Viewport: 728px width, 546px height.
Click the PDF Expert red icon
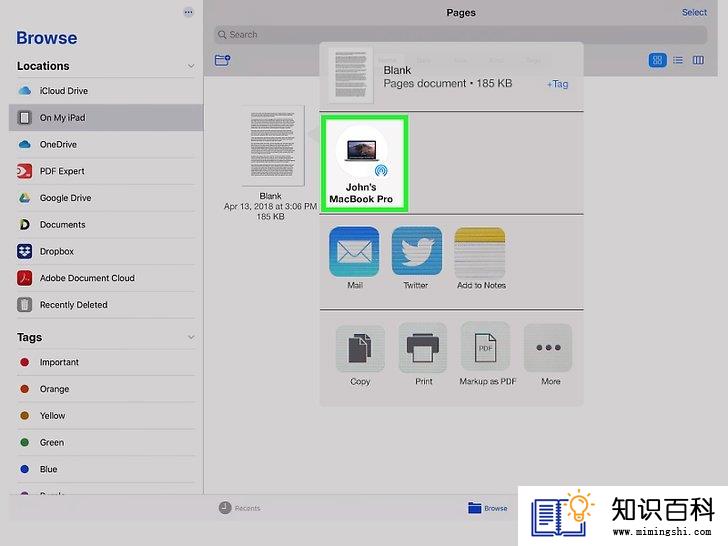pos(25,171)
